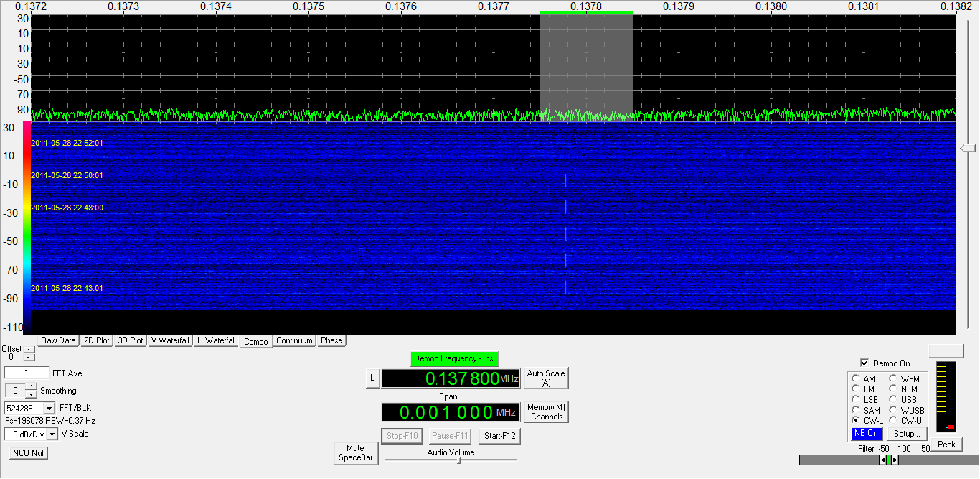Image resolution: width=980 pixels, height=479 pixels.
Task: Click the NCO Null button
Action: (29, 453)
